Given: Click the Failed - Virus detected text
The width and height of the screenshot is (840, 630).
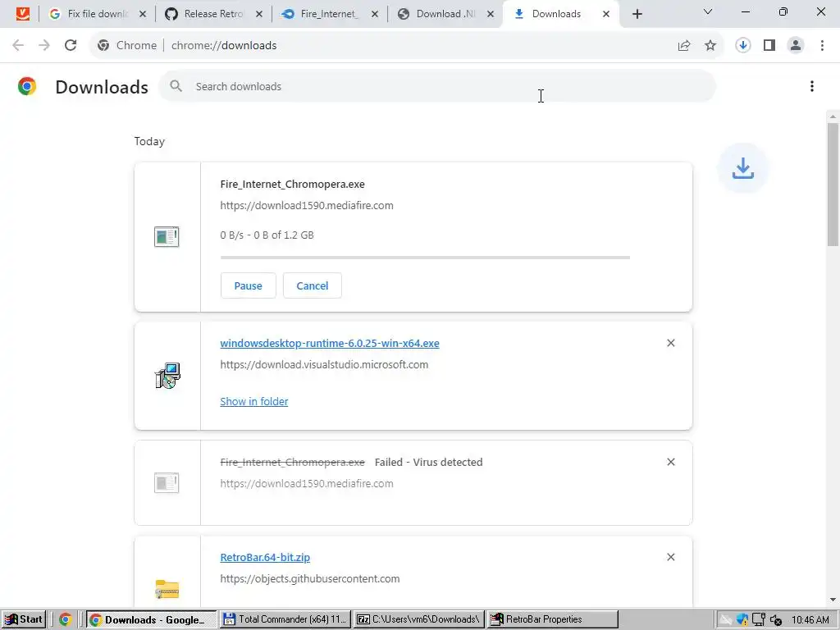Looking at the screenshot, I should pyautogui.click(x=428, y=462).
